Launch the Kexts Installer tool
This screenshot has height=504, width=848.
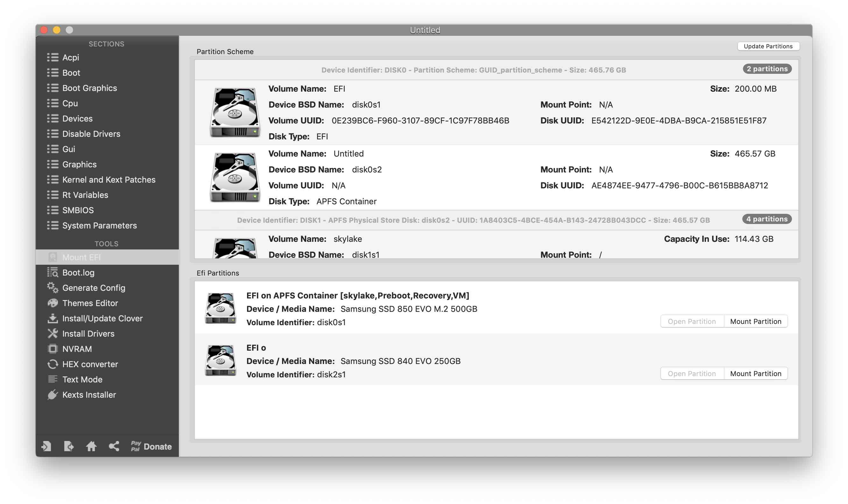(x=89, y=395)
